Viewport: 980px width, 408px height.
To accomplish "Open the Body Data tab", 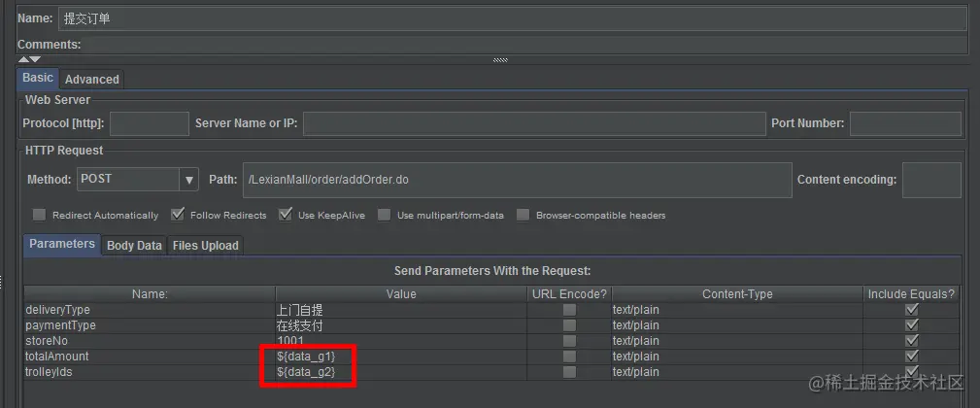I will pos(134,246).
